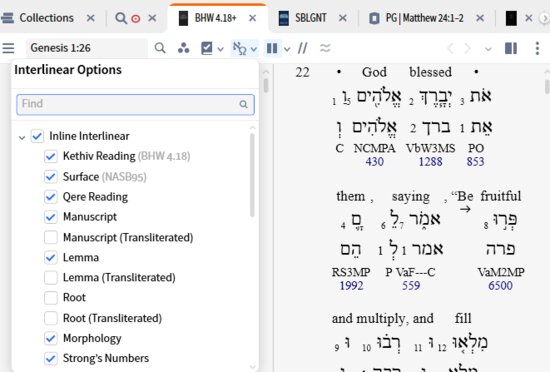Open dropdown arrow beside resource checkbox icon
Image resolution: width=550 pixels, height=372 pixels.
[x=220, y=49]
